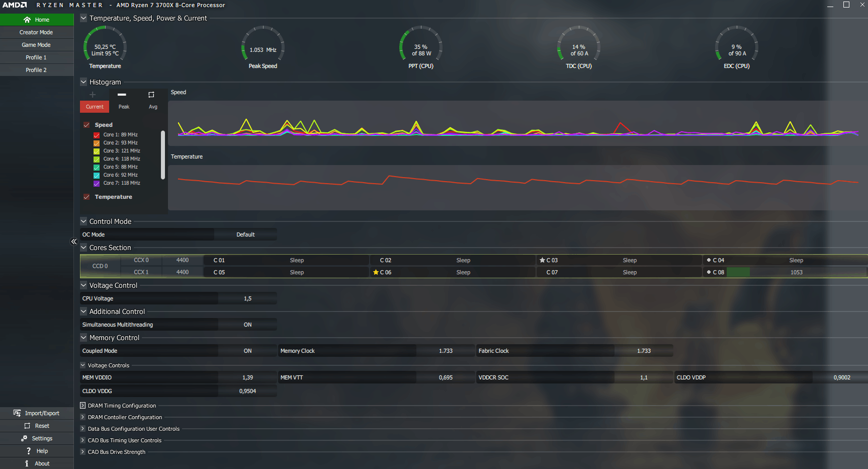
Task: Click the OC Mode Default value
Action: (x=245, y=234)
